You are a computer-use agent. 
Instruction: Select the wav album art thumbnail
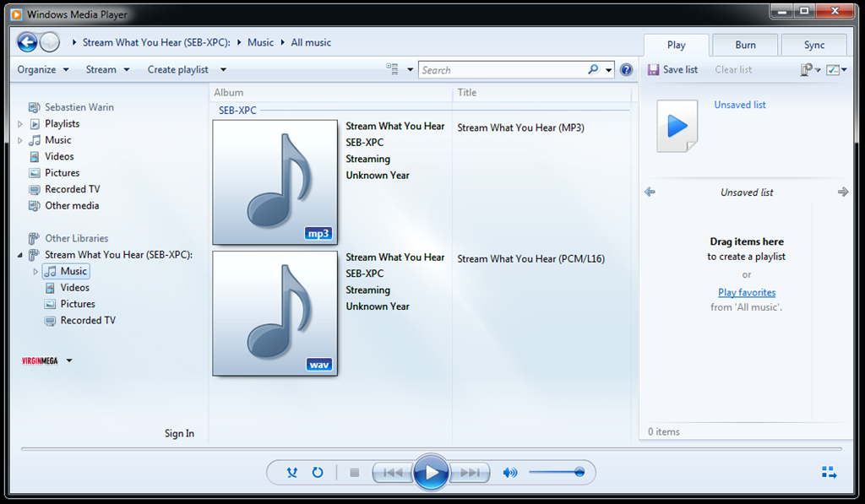275,313
